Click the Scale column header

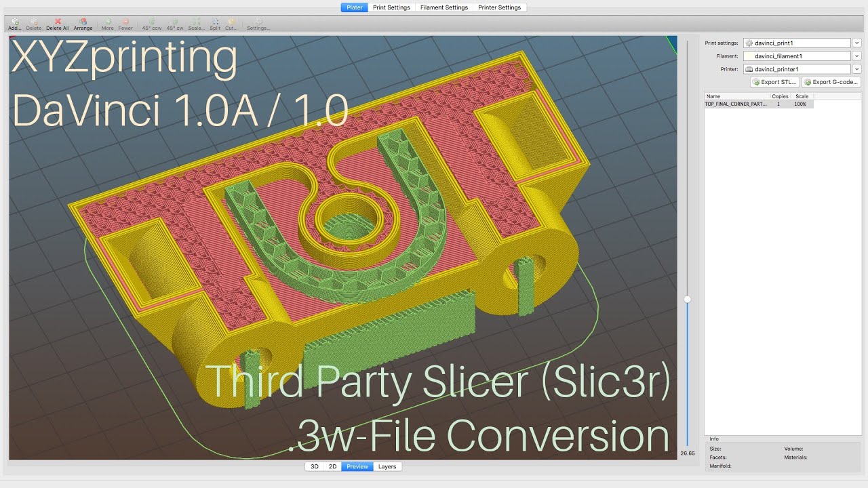click(802, 96)
